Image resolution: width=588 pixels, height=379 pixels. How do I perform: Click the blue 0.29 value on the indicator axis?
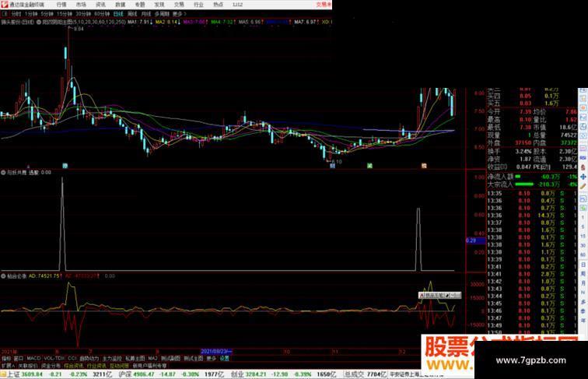[x=476, y=240]
